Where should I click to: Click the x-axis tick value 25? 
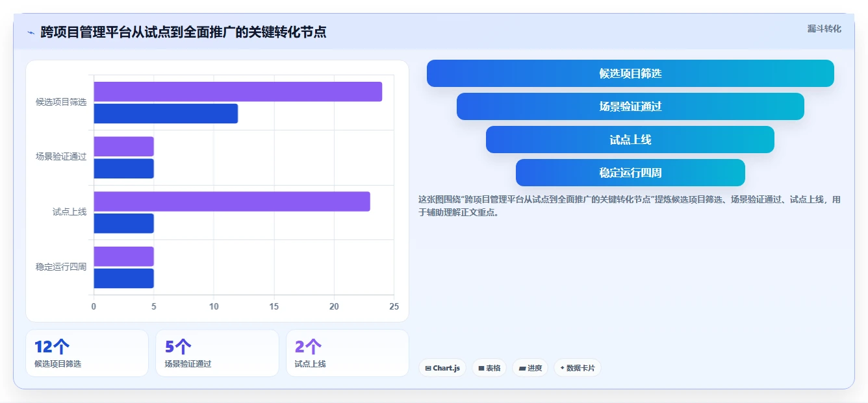394,306
